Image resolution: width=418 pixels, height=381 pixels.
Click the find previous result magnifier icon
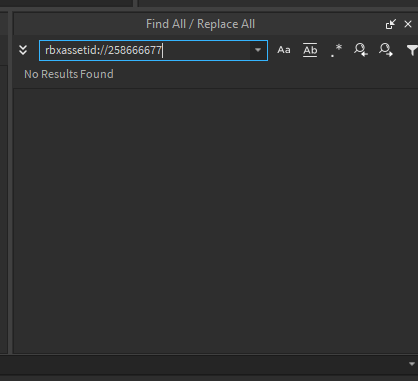pyautogui.click(x=361, y=50)
